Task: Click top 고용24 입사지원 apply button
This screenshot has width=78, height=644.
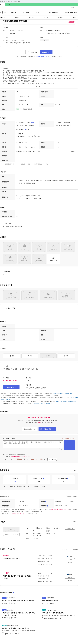Action: [x=46, y=52]
